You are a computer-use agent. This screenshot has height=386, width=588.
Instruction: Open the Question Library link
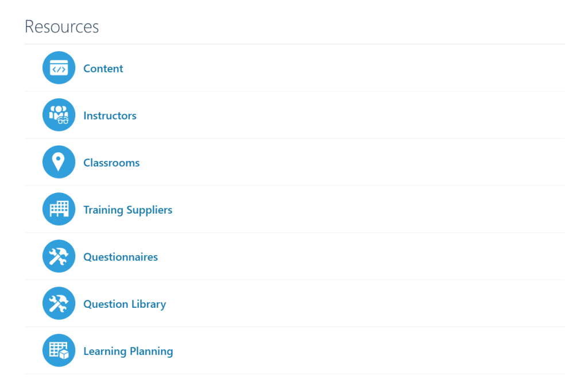coord(125,304)
